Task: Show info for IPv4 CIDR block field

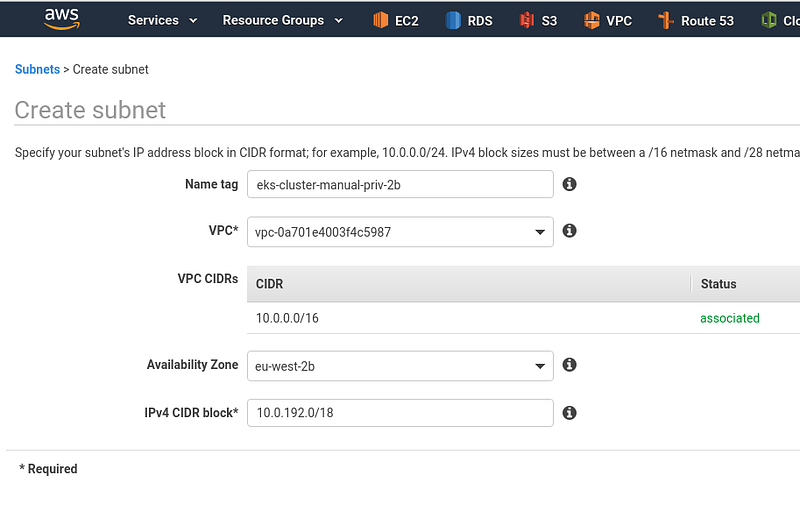Action: pos(569,413)
